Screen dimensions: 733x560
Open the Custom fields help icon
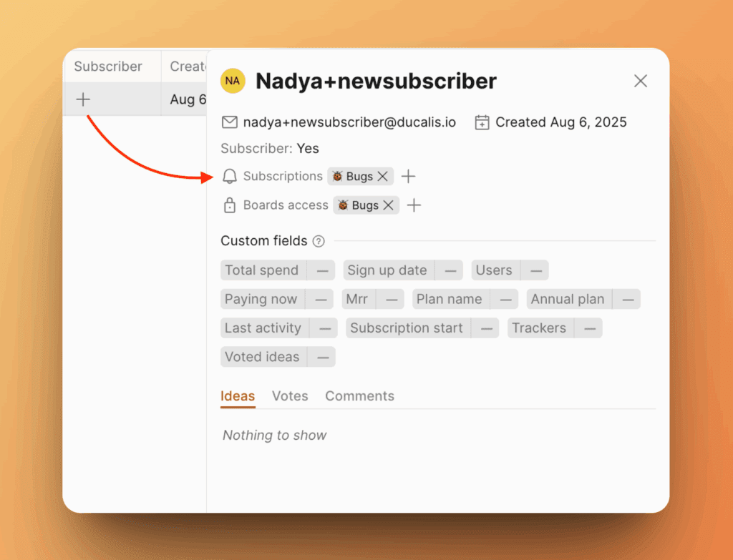click(x=319, y=242)
